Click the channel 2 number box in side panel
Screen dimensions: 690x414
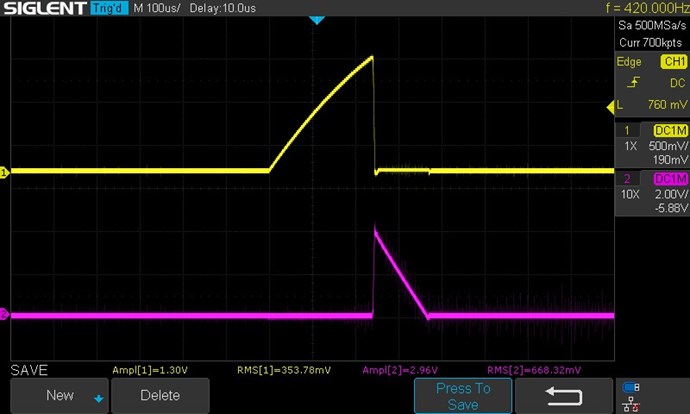click(627, 179)
